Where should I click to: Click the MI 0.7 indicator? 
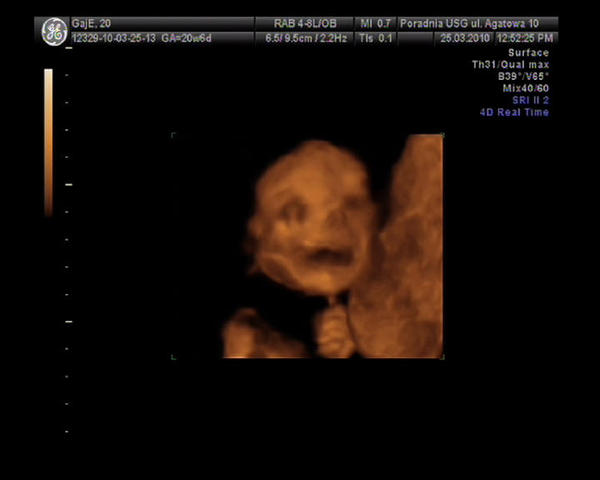pos(375,22)
